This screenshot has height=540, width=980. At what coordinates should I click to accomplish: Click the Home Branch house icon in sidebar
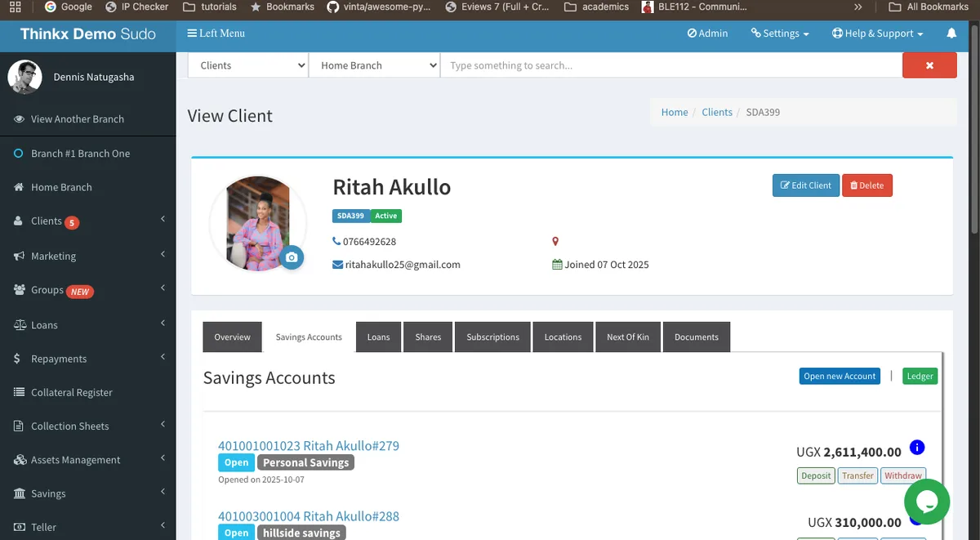(19, 187)
